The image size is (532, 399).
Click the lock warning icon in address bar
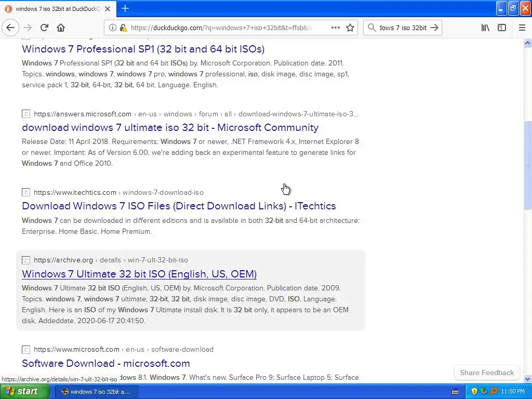click(124, 28)
